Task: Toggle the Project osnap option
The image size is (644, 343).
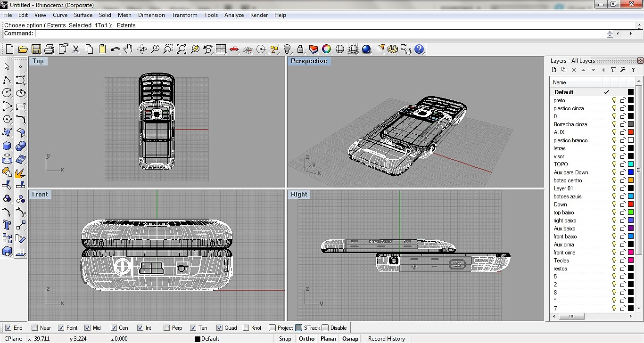Action: [272, 328]
